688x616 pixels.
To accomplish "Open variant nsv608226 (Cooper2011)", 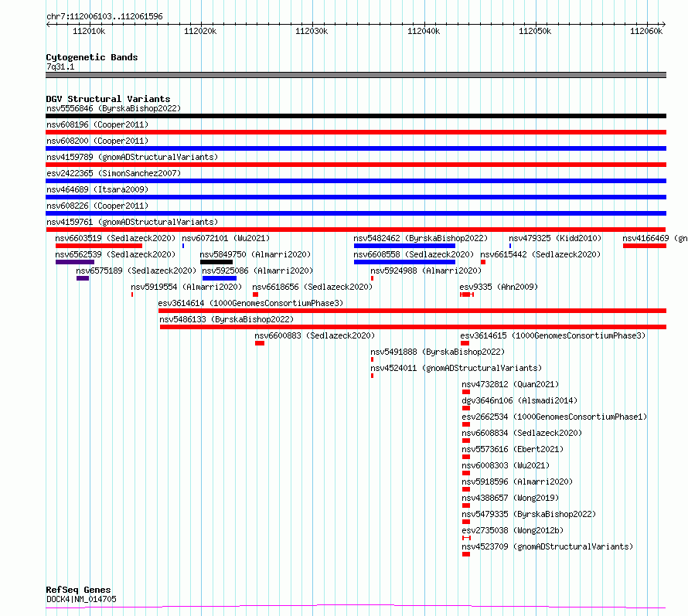I will click(x=97, y=206).
